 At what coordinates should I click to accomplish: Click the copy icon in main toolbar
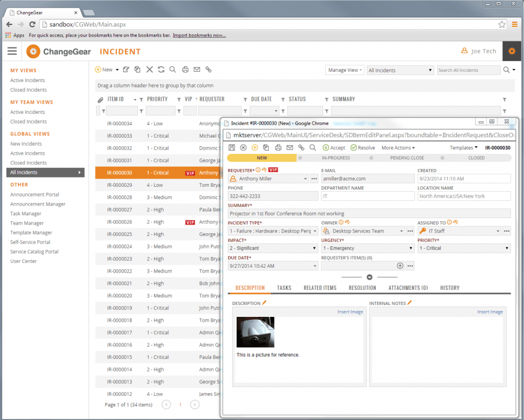point(137,70)
